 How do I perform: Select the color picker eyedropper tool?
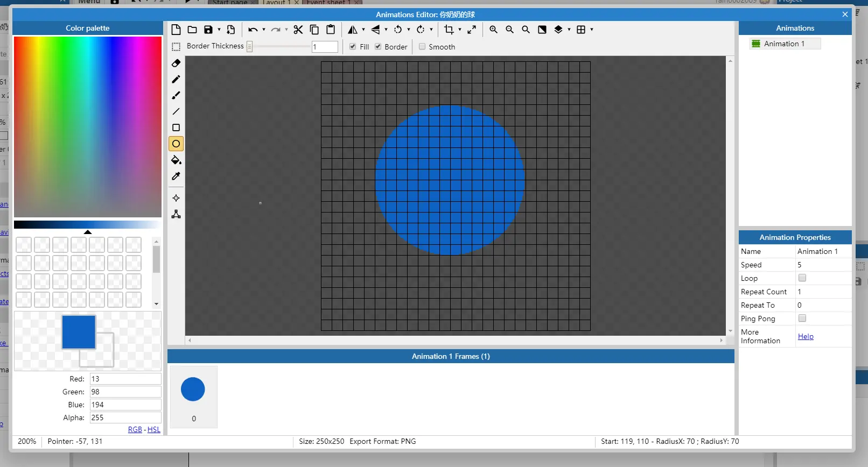pyautogui.click(x=176, y=176)
